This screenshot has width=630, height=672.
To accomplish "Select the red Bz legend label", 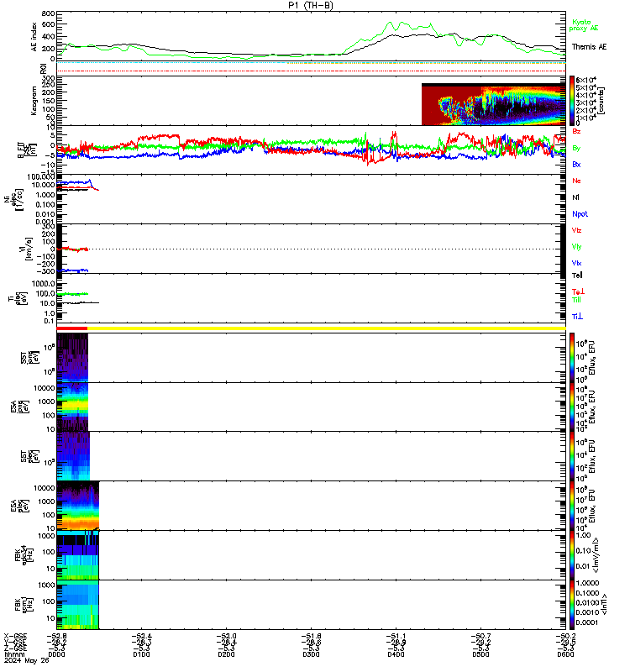I will (x=576, y=131).
